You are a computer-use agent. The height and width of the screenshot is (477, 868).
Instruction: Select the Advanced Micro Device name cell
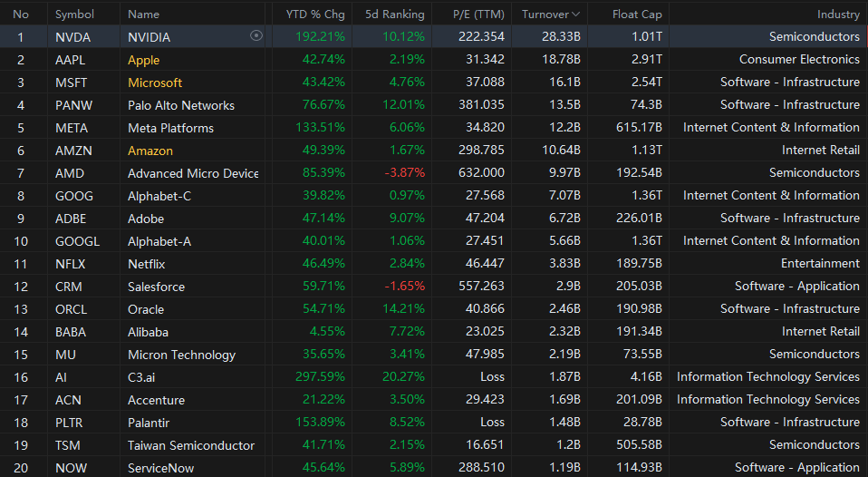[193, 173]
